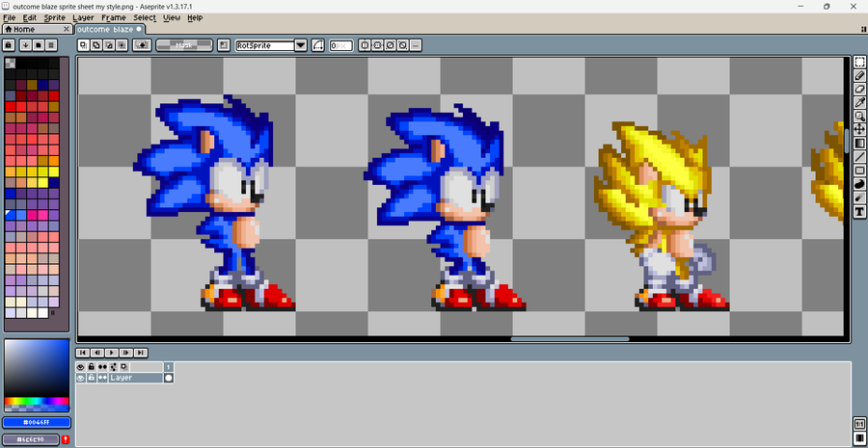
Task: Select the Eraser tool
Action: tap(859, 89)
